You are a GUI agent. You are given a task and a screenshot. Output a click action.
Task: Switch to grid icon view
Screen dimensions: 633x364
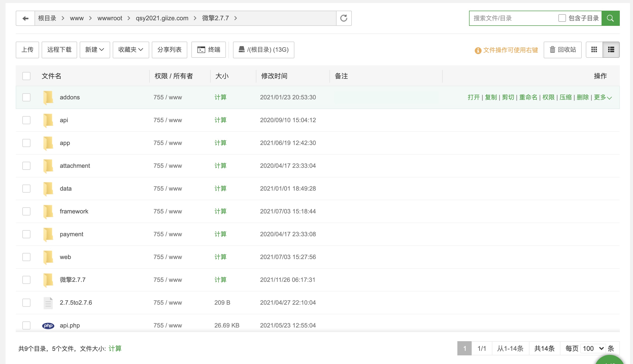click(594, 50)
